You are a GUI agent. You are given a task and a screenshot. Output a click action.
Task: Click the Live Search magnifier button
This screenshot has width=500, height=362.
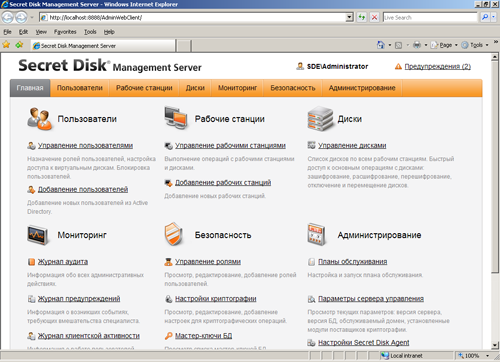click(x=485, y=17)
